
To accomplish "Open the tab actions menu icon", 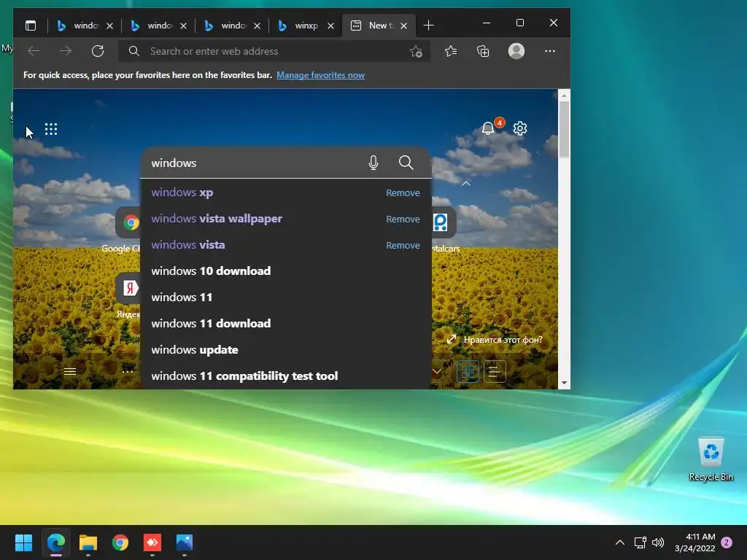I will pyautogui.click(x=31, y=26).
